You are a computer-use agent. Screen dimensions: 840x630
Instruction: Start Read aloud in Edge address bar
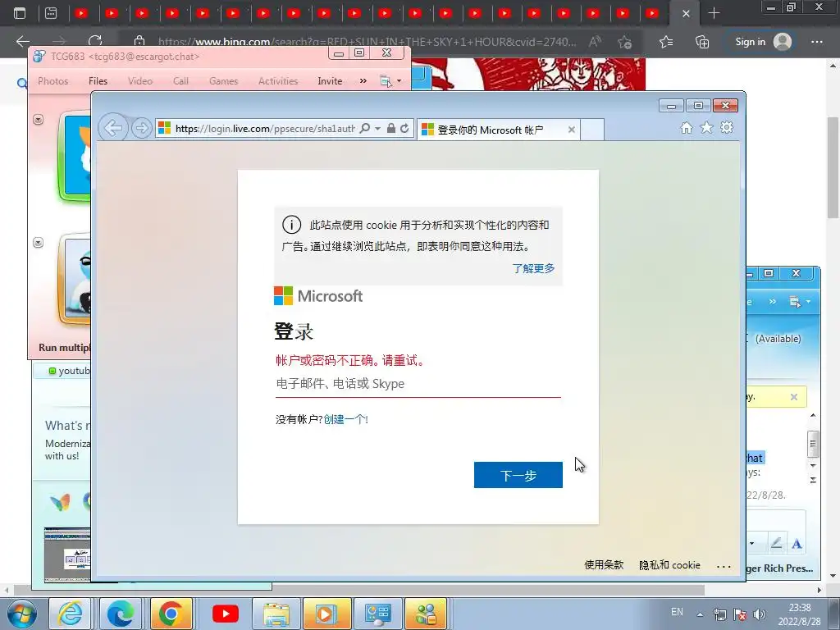(595, 42)
